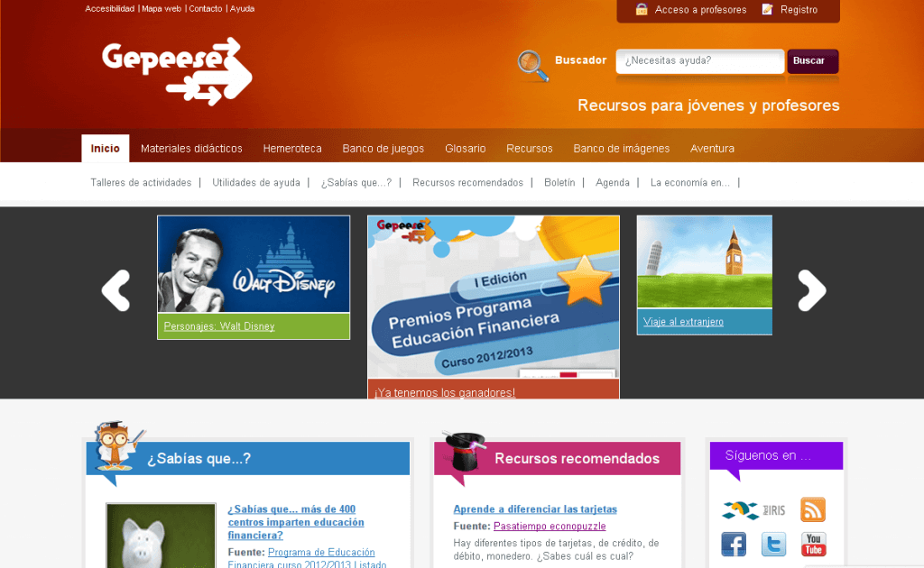Open the Facebook page icon
This screenshot has height=568, width=924.
pos(734,544)
